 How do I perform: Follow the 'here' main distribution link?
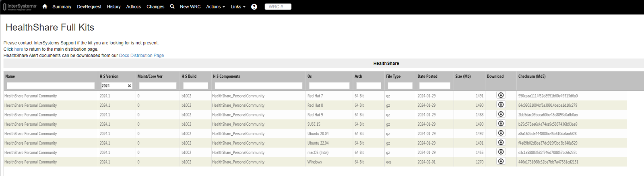19,49
